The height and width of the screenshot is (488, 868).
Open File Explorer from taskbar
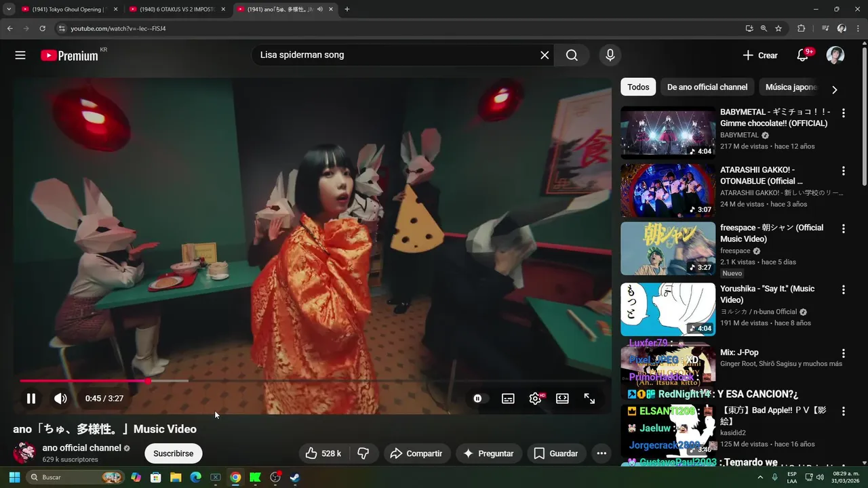[x=176, y=477]
